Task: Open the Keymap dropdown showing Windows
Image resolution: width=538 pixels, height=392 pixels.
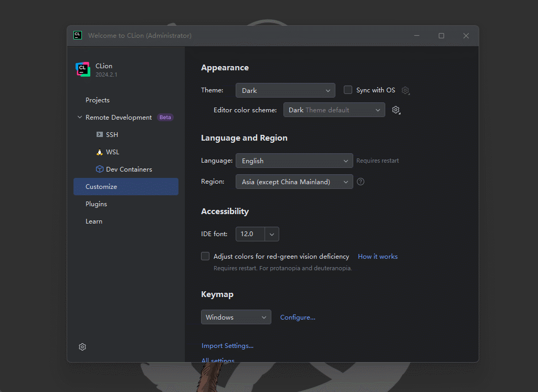Action: [x=236, y=317]
